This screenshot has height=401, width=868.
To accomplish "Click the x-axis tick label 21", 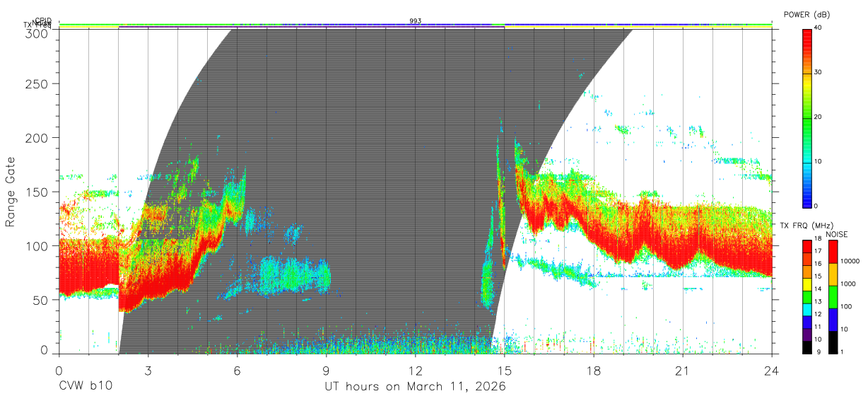I will point(683,370).
